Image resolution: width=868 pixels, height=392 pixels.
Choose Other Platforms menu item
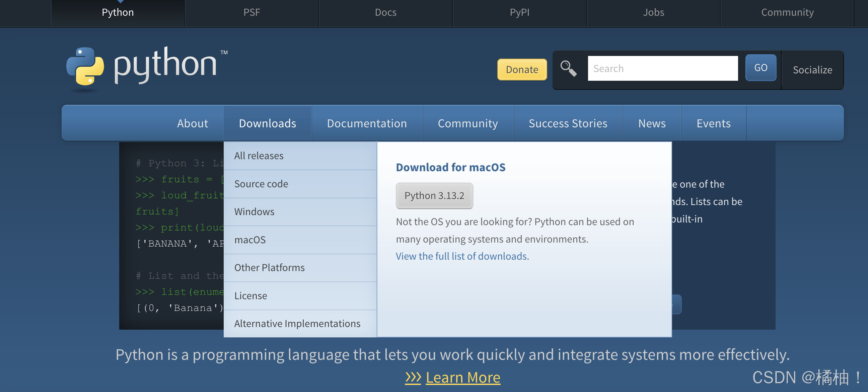(269, 268)
